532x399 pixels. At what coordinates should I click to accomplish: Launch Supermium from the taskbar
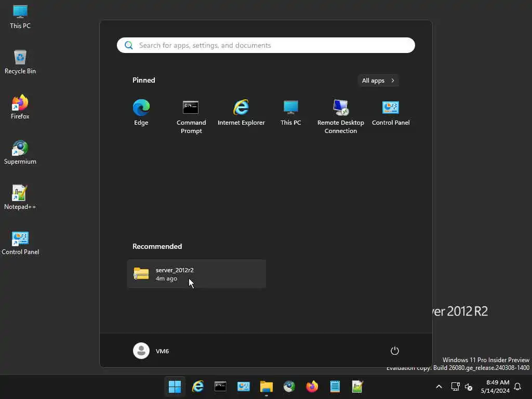(x=289, y=387)
